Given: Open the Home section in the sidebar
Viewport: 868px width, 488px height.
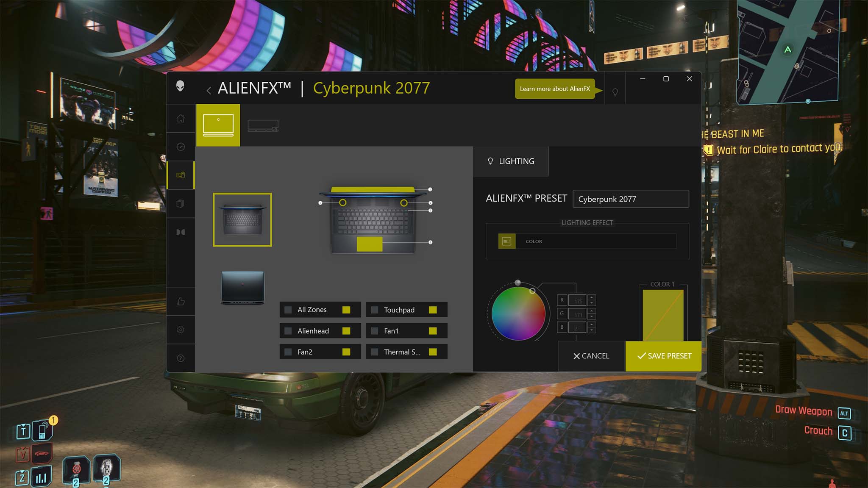Looking at the screenshot, I should 181,118.
